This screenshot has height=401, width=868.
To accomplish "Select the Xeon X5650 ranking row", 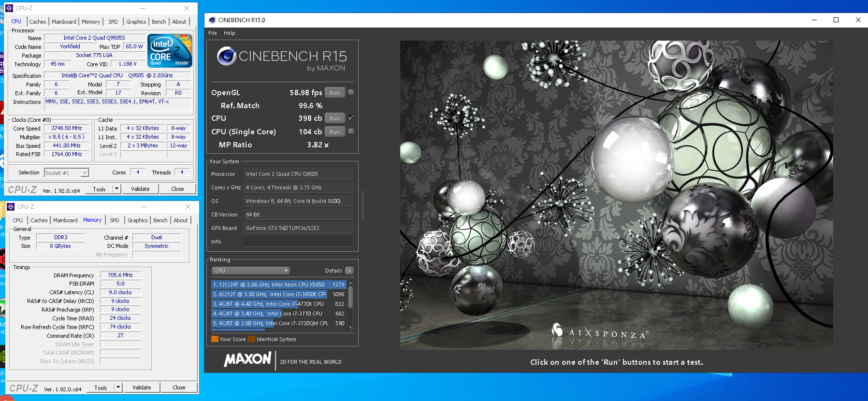I will (x=279, y=285).
